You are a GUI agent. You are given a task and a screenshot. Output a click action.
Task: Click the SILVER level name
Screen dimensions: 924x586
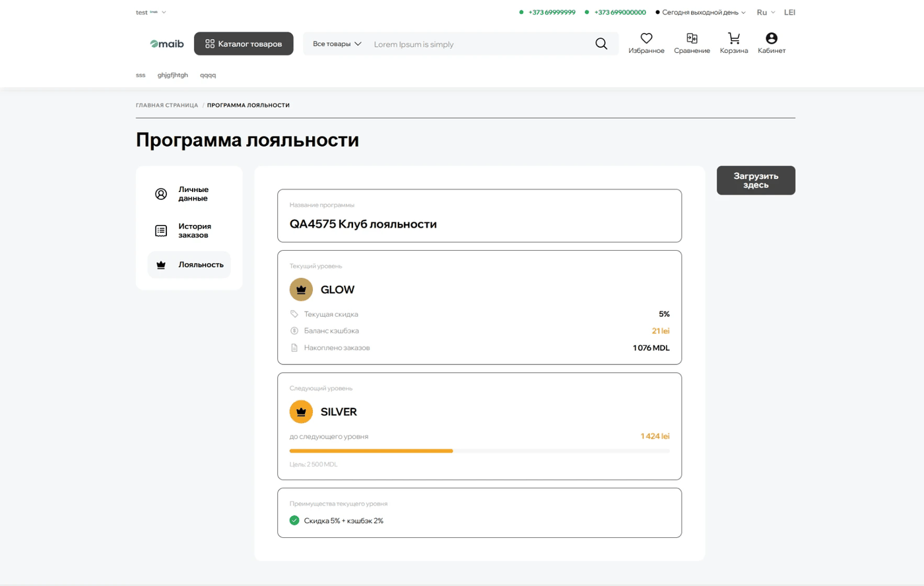pos(339,412)
